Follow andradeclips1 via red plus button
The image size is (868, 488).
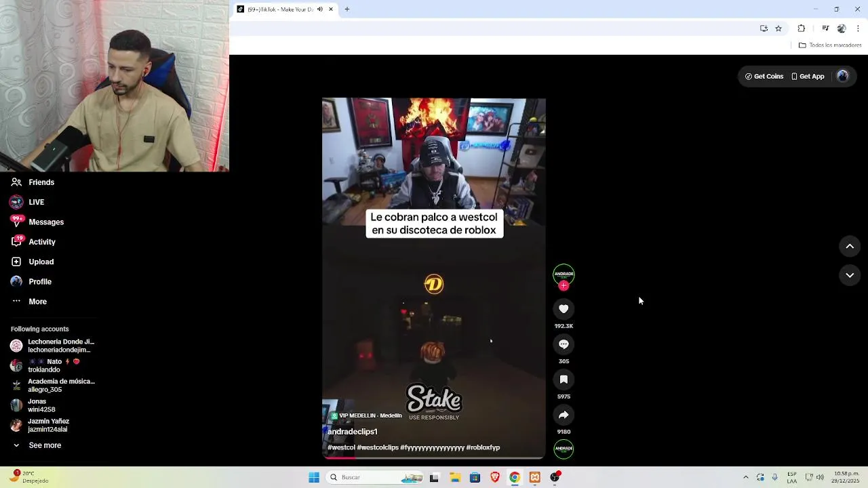[x=564, y=286]
